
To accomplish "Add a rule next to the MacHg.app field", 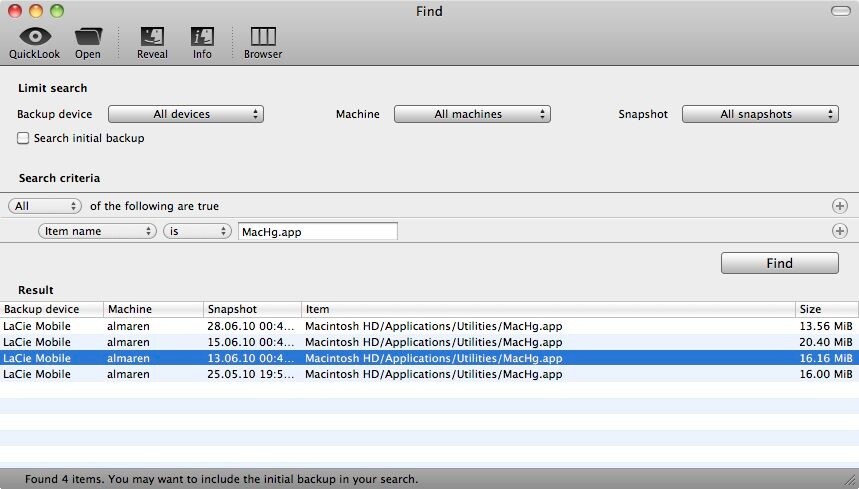I will coord(839,231).
